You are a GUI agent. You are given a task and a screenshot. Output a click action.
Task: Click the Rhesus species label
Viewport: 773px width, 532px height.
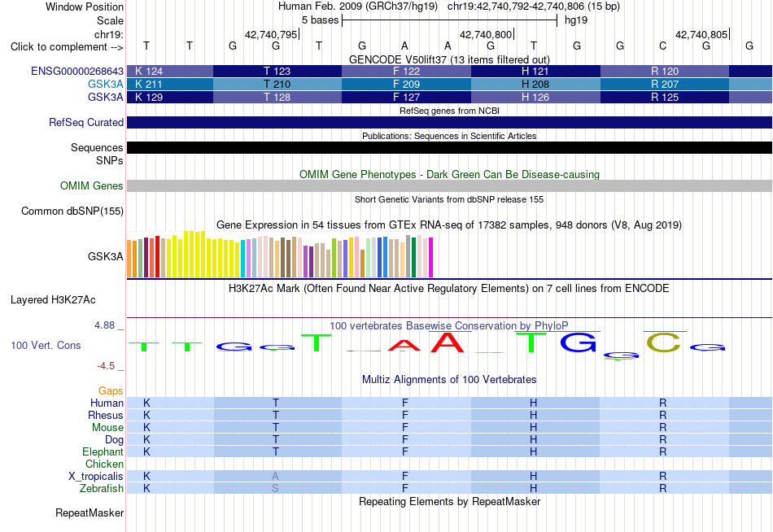tap(106, 415)
